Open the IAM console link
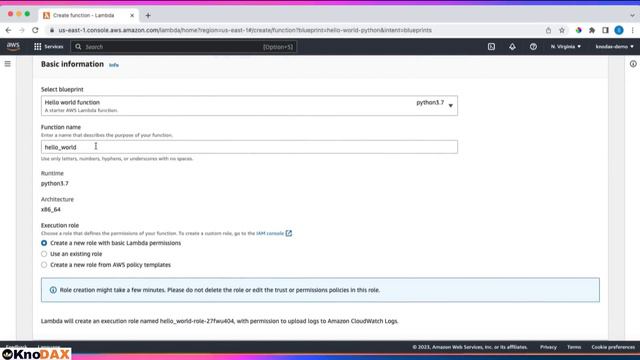Image resolution: width=640 pixels, height=360 pixels. click(x=270, y=233)
